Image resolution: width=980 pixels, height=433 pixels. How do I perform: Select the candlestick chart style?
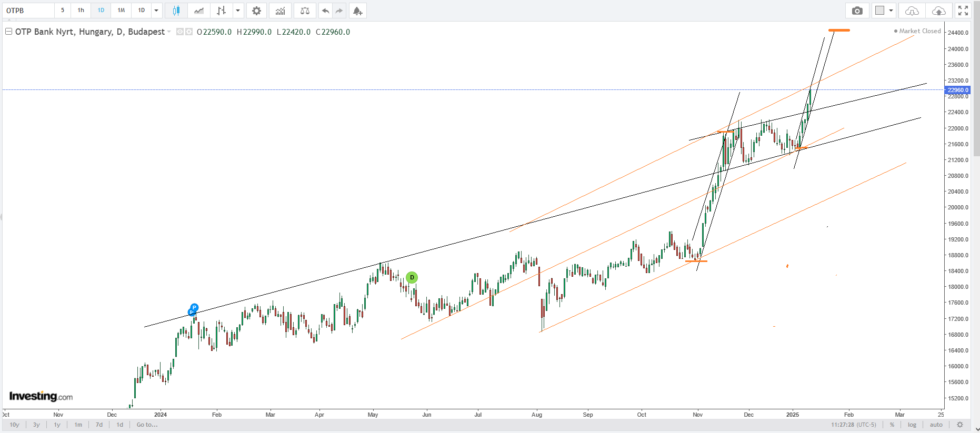176,11
